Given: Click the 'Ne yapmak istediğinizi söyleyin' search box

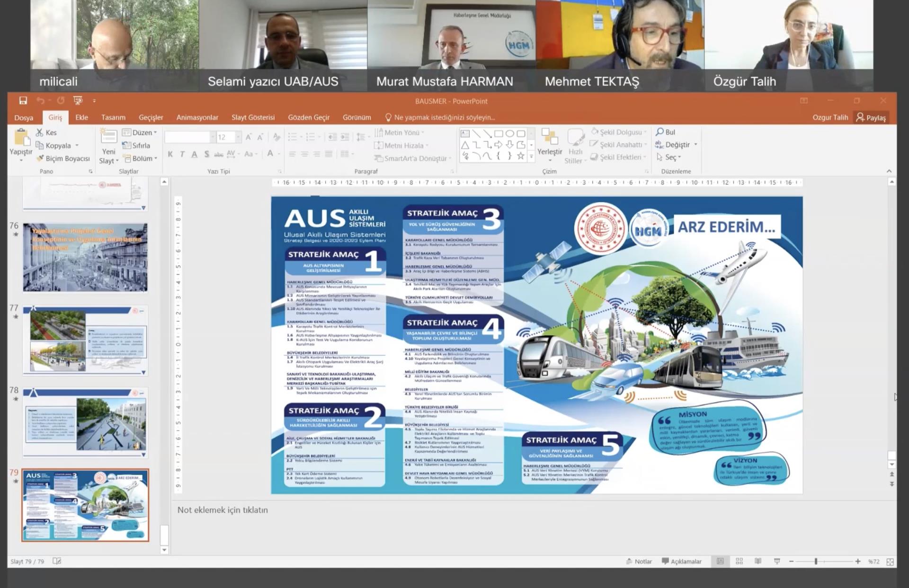Looking at the screenshot, I should pos(440,117).
